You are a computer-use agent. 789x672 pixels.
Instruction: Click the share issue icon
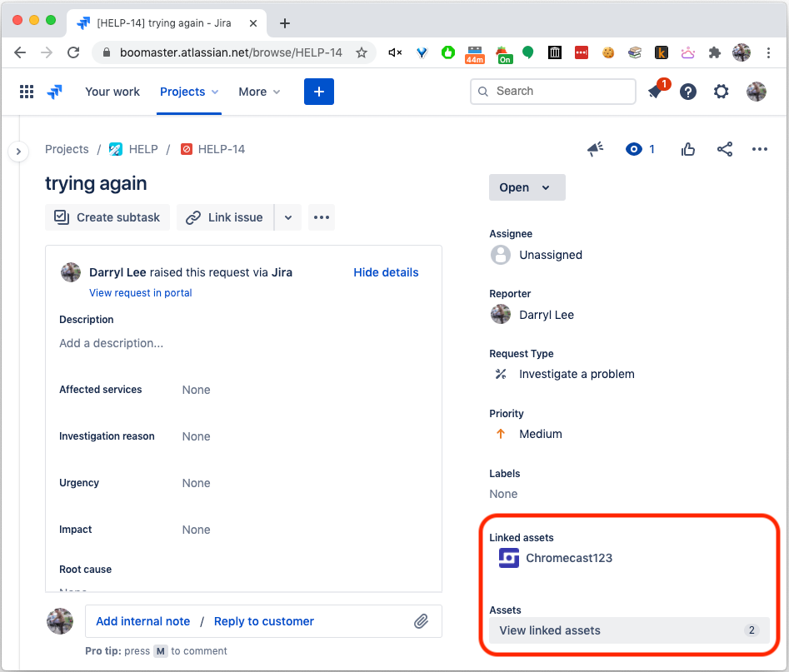click(x=725, y=149)
